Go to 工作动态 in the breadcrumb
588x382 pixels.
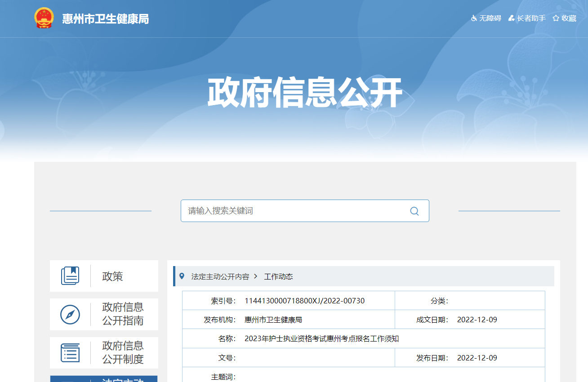(x=278, y=277)
